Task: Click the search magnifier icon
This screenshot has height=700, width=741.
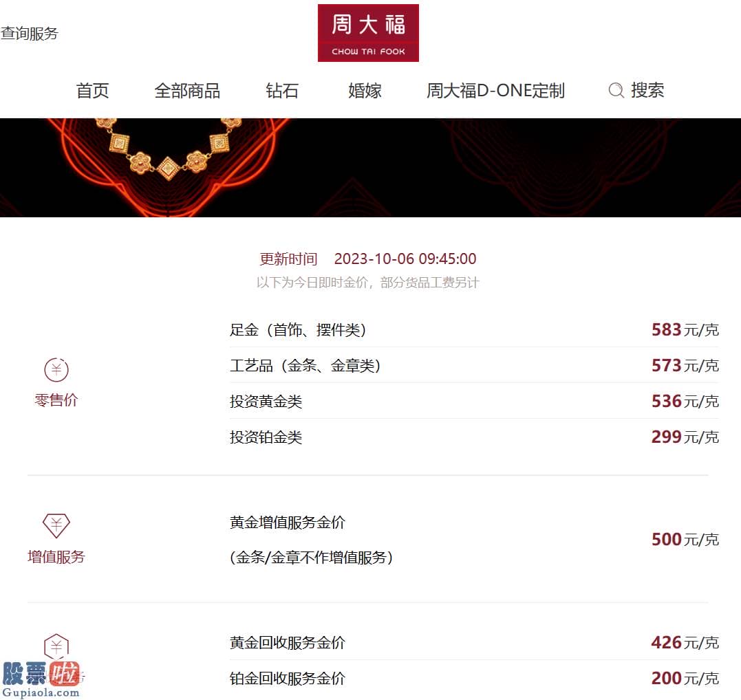Action: [616, 90]
